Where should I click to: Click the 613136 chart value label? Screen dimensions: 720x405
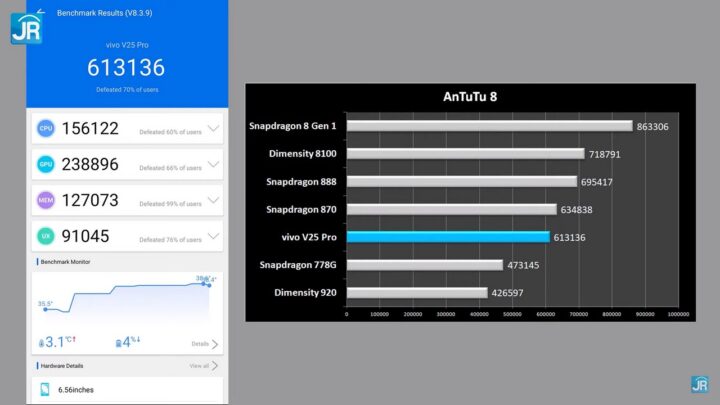pyautogui.click(x=569, y=237)
